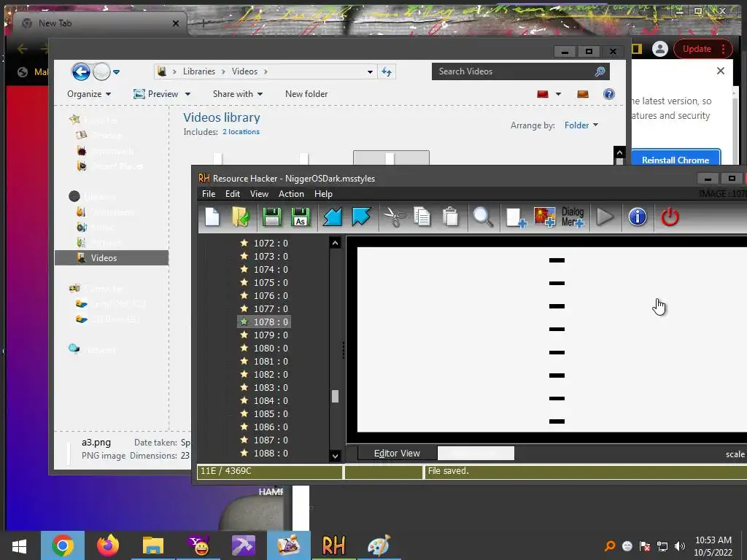Open the File menu in Resource Hacker

[209, 194]
